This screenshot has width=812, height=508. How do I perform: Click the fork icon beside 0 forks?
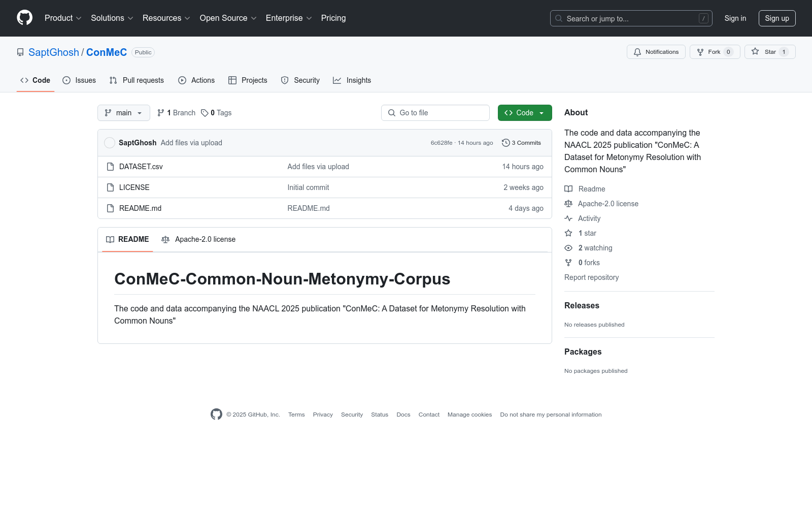click(568, 263)
